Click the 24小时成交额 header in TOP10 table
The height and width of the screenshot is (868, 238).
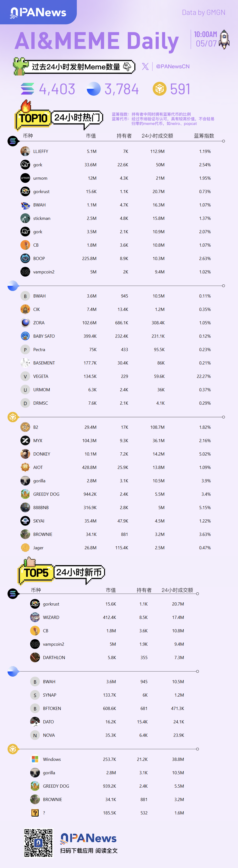(157, 136)
